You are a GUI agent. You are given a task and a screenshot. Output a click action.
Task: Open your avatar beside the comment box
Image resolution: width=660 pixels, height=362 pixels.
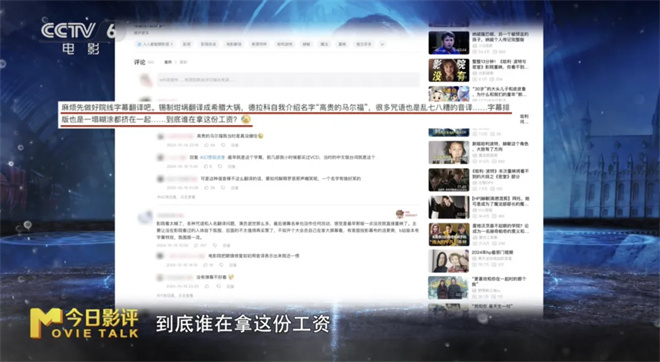pyautogui.click(x=146, y=80)
